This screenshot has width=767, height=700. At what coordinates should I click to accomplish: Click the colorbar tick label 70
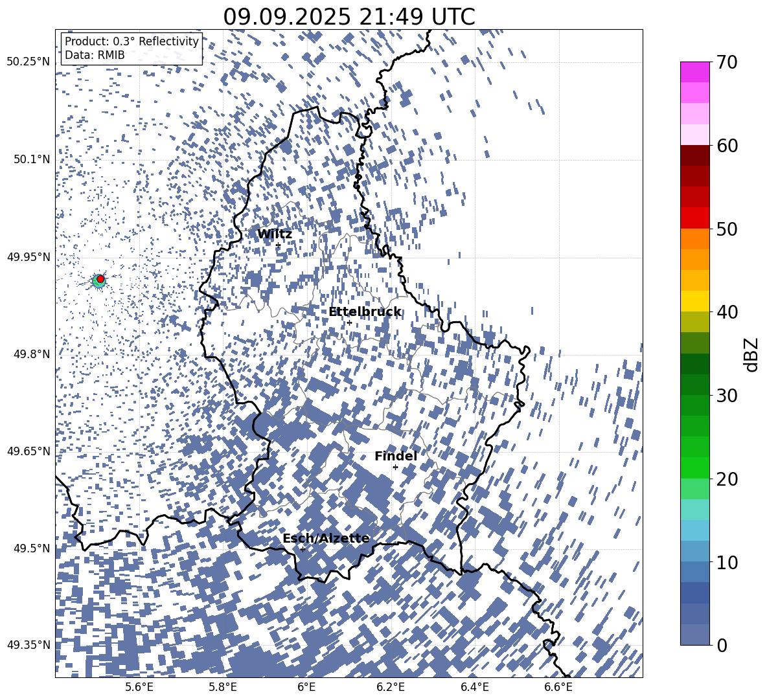point(727,62)
